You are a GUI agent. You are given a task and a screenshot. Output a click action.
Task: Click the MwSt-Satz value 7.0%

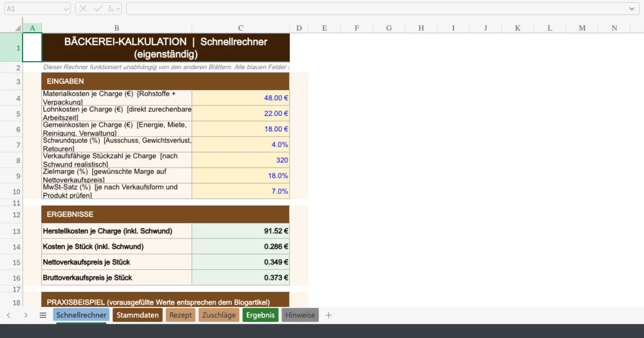pos(241,191)
